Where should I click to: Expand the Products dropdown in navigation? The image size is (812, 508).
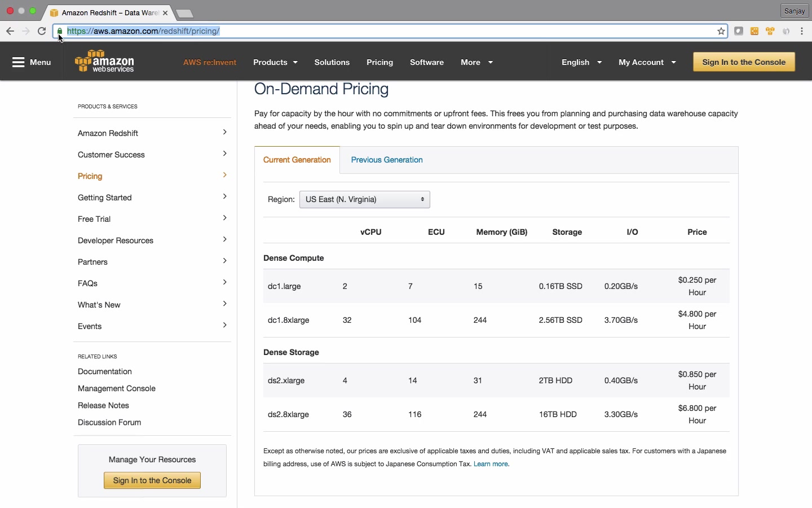click(x=276, y=63)
